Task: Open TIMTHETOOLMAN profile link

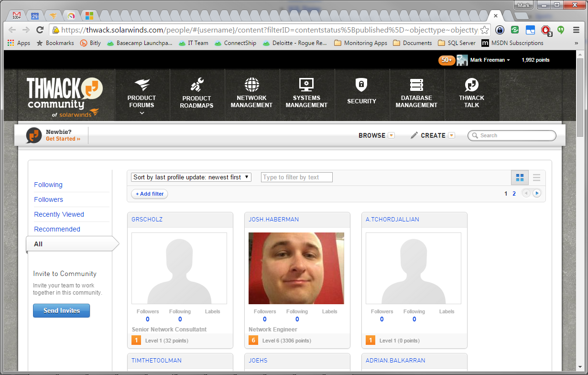Action: (x=157, y=361)
